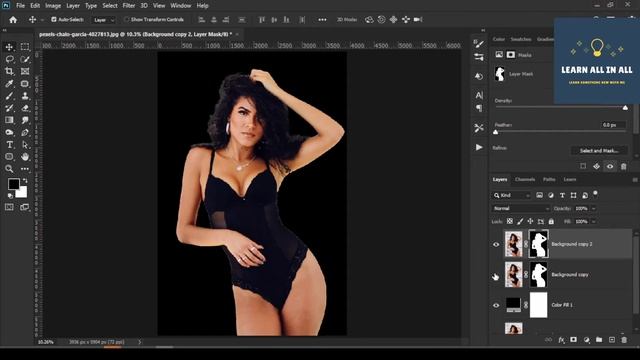Select the Gradient tool

[x=9, y=120]
